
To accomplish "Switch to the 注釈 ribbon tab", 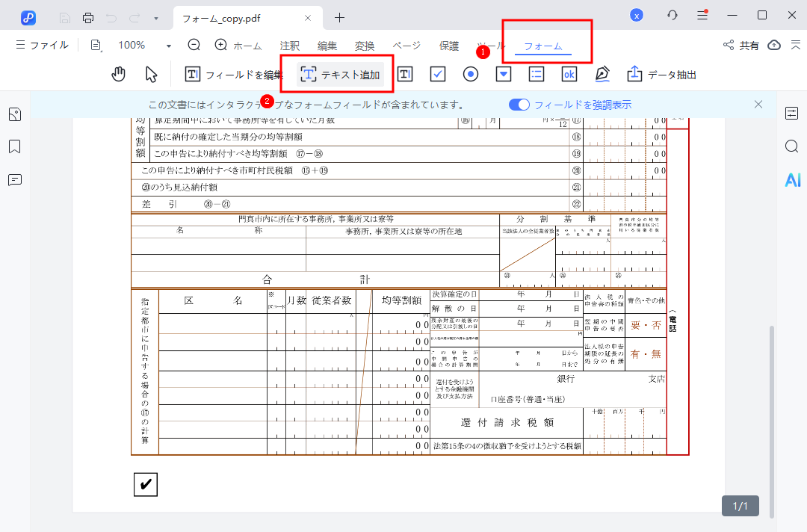I will (x=289, y=45).
